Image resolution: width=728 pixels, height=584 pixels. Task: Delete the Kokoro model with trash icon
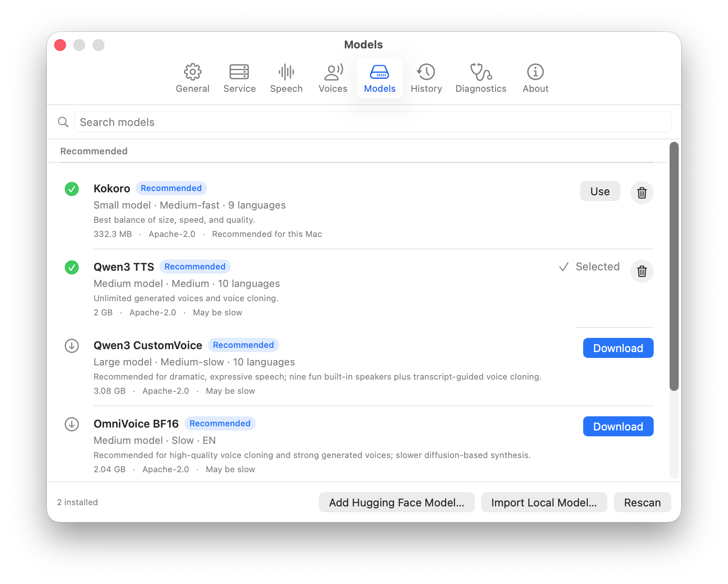click(642, 193)
